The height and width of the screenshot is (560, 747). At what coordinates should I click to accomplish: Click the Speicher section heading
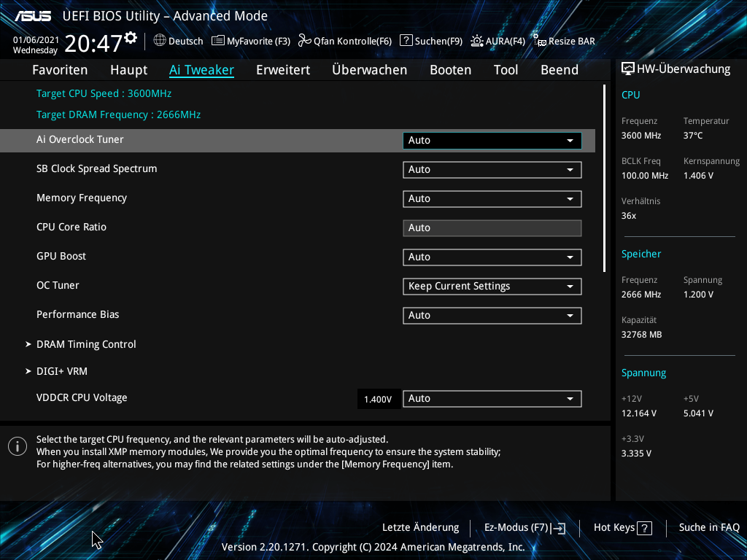[x=641, y=254]
